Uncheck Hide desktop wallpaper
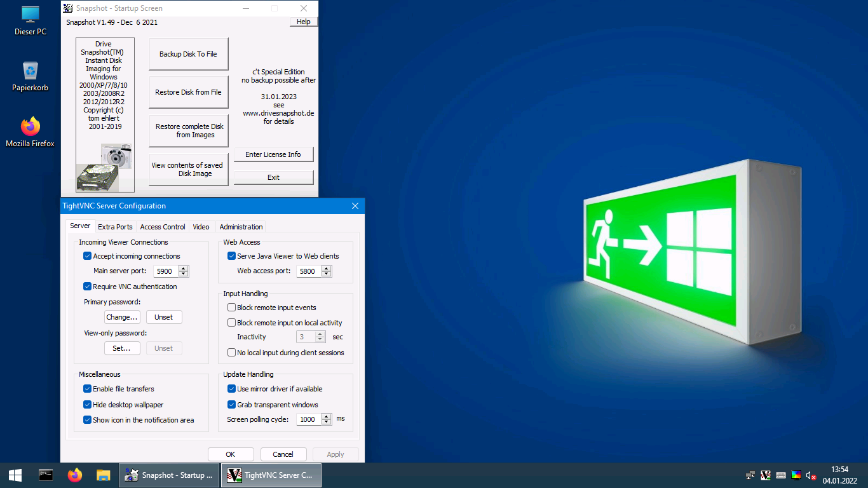The image size is (868, 488). [x=88, y=405]
